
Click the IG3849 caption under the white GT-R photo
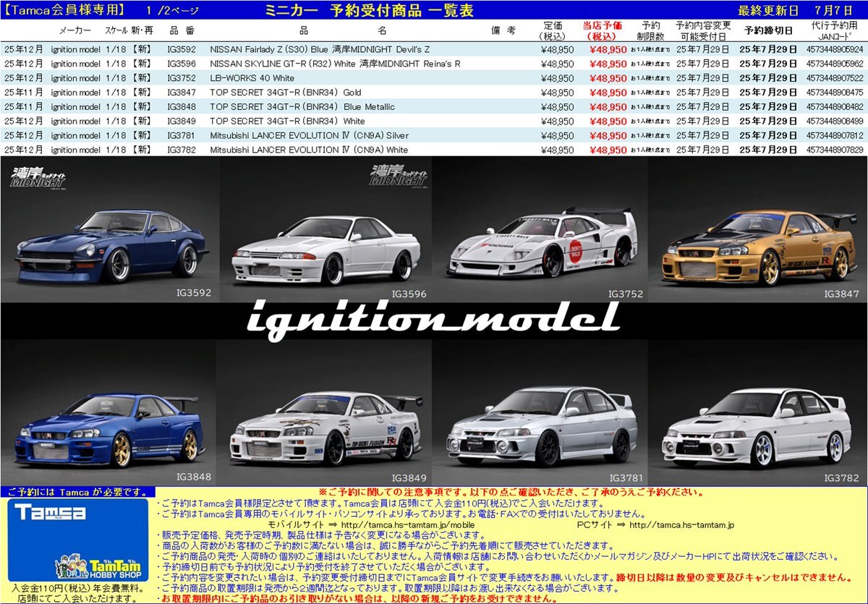click(x=409, y=478)
